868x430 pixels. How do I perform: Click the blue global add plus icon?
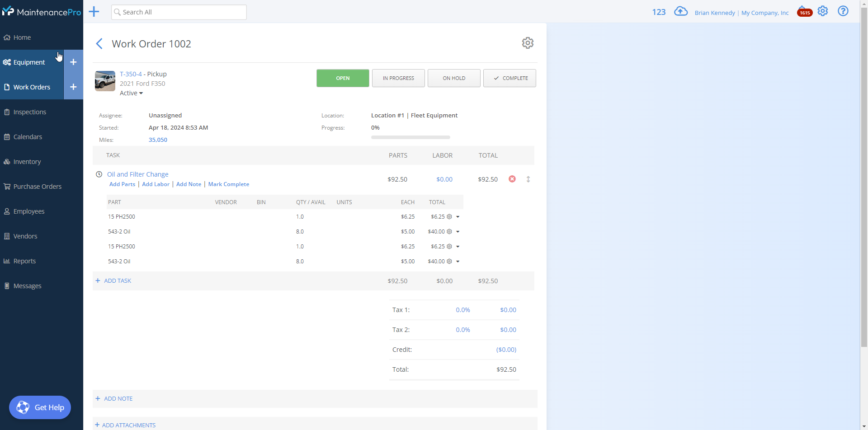point(94,12)
